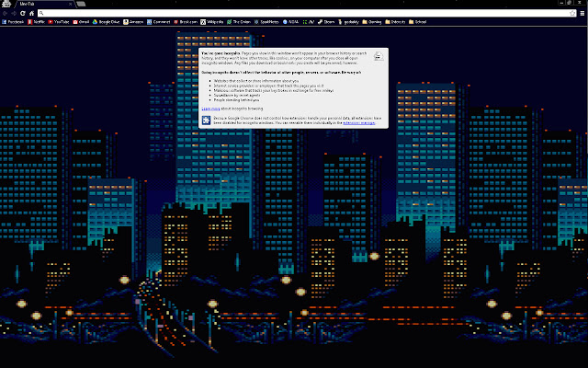Click the Learn more link
Image resolution: width=588 pixels, height=368 pixels.
pyautogui.click(x=210, y=109)
